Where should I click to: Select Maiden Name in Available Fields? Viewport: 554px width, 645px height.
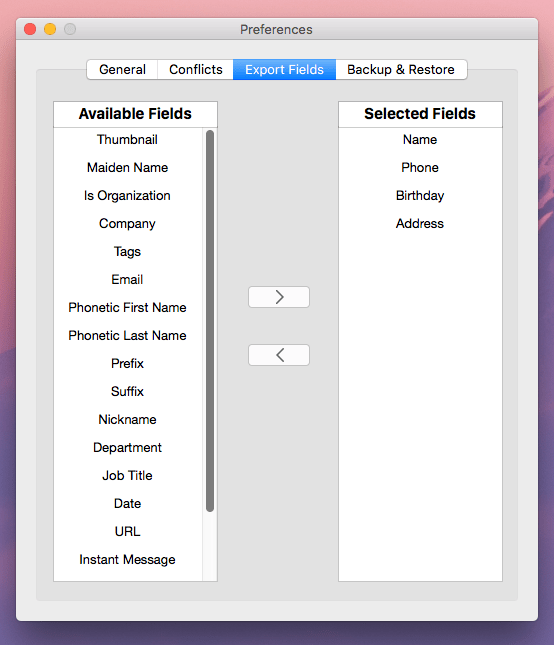(127, 168)
